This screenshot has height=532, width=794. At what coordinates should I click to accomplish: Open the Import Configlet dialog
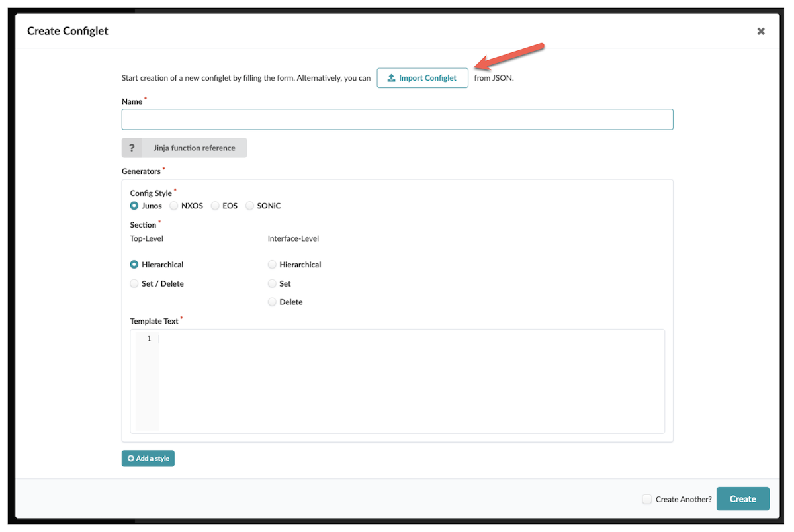(422, 77)
